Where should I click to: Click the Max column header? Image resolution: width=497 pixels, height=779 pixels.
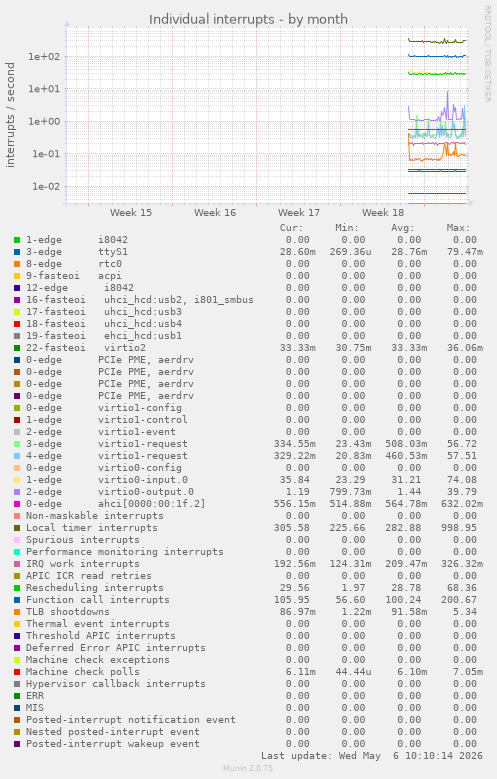(x=458, y=228)
